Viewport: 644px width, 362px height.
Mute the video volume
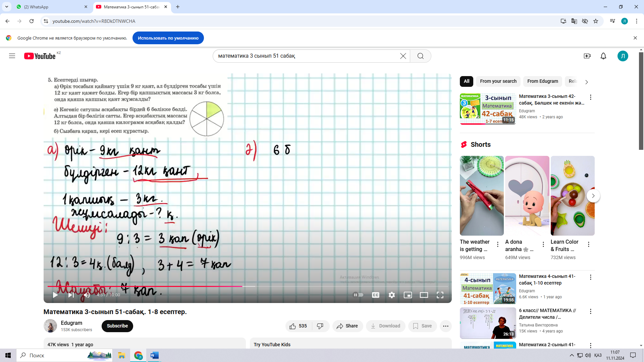[87, 295]
